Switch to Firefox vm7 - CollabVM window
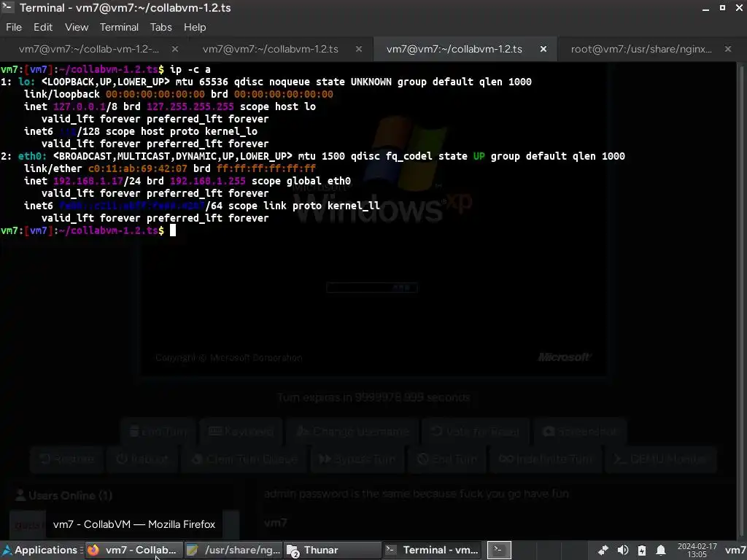The image size is (747, 560). point(134,550)
